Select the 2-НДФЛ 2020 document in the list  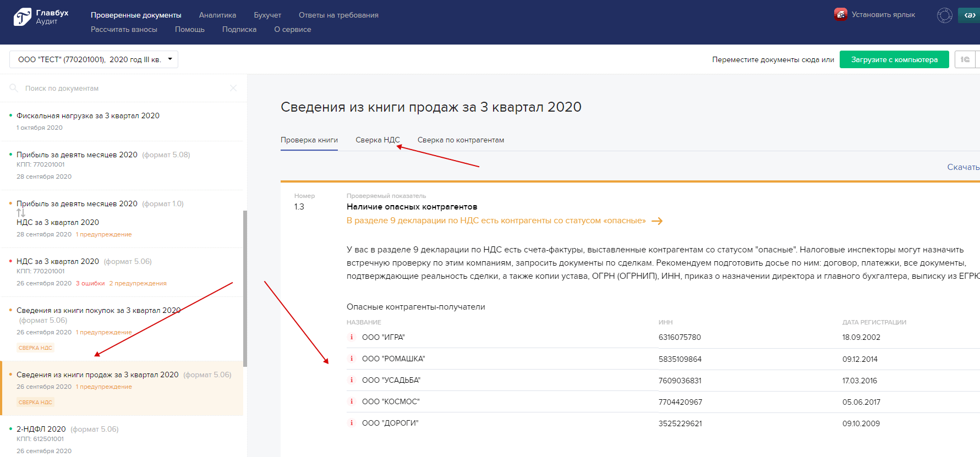click(x=41, y=429)
